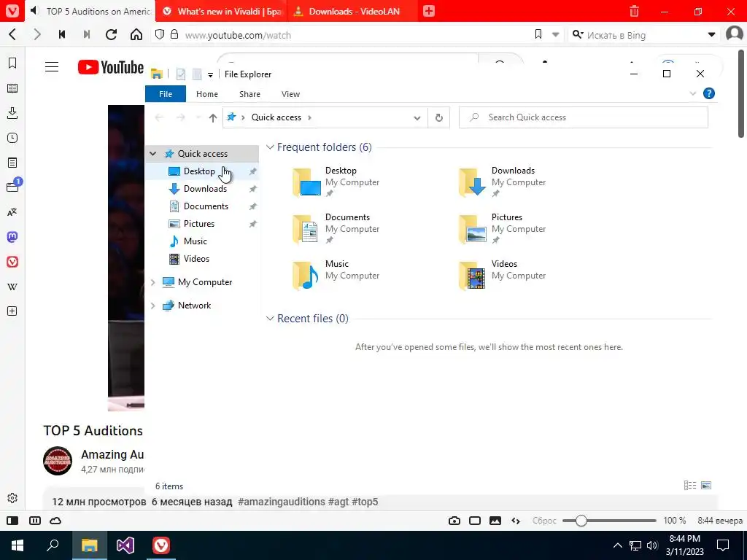Toggle images display in status bar
747x560 pixels.
click(495, 521)
